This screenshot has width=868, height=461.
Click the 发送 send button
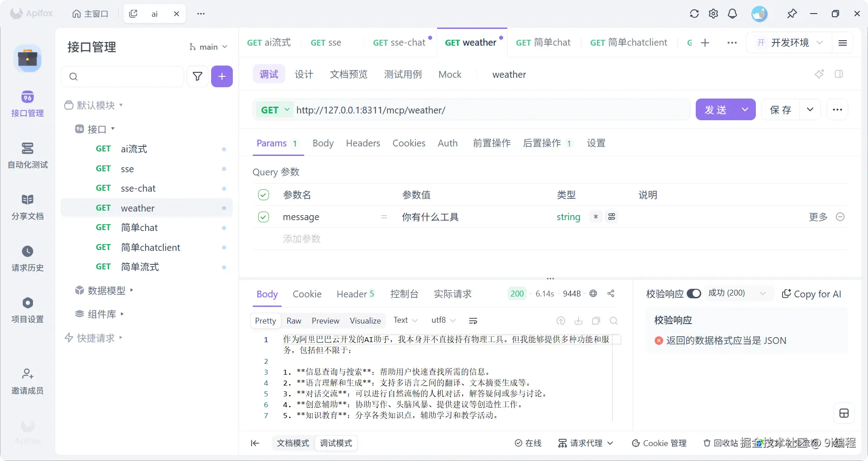[716, 110]
